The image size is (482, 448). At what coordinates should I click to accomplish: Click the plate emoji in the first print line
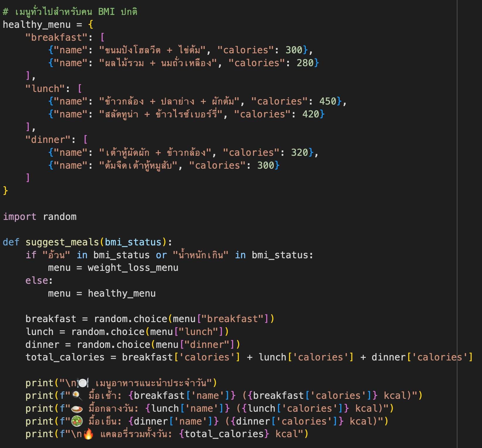coord(83,383)
